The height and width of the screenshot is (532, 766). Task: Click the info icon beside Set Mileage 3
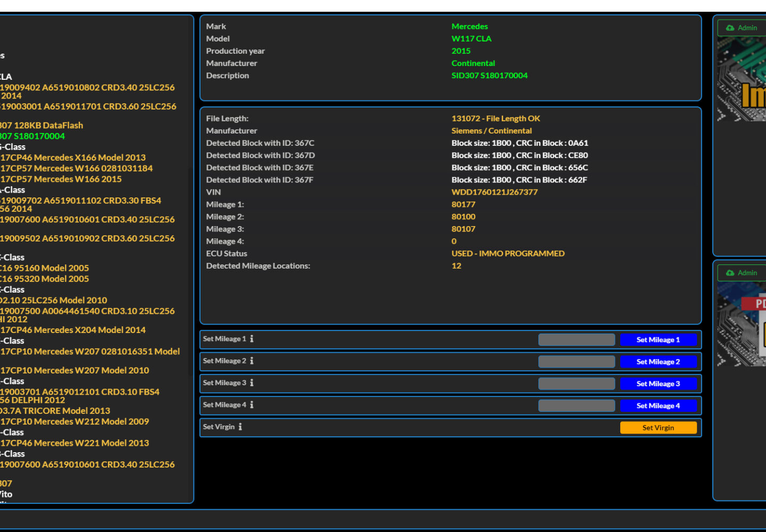[252, 383]
